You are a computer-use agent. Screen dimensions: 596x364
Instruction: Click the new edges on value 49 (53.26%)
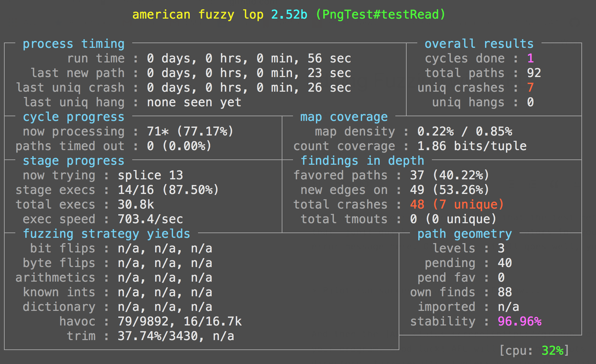[450, 190]
